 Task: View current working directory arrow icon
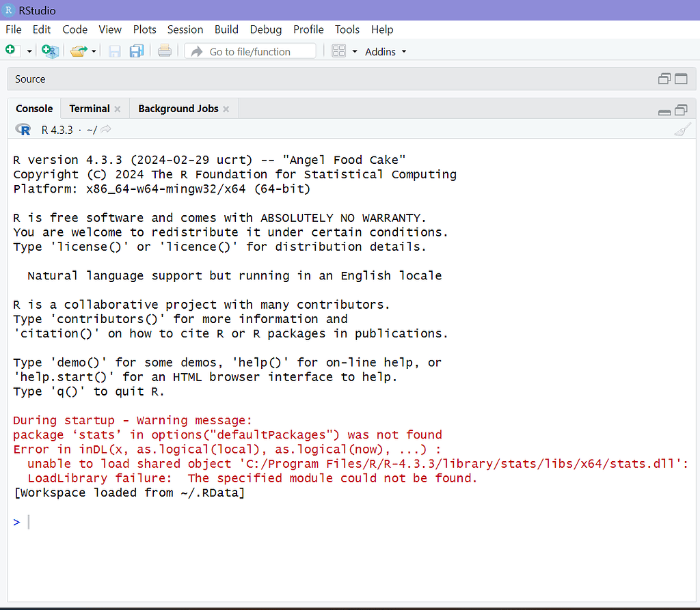106,129
